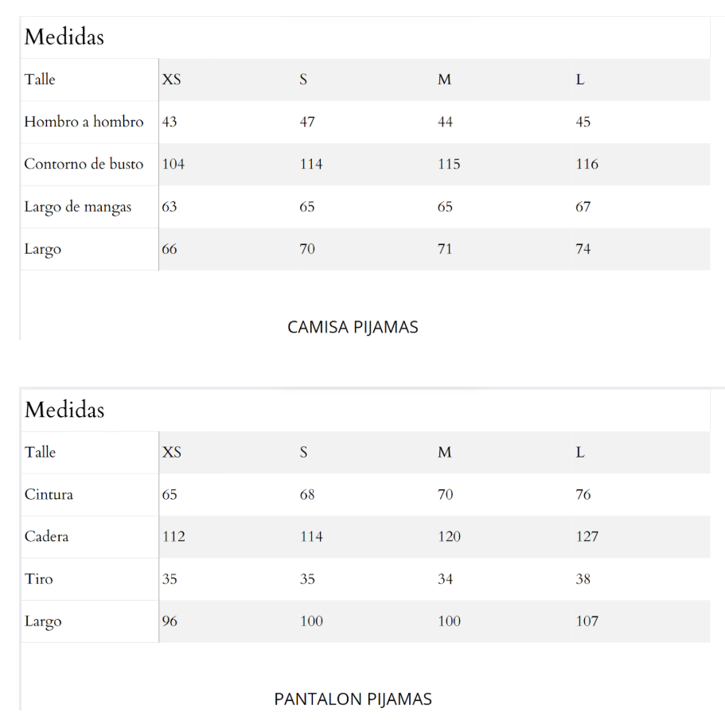Viewport: 725px width, 728px height.
Task: Click the 'Cintura' row label
Action: [x=49, y=494]
